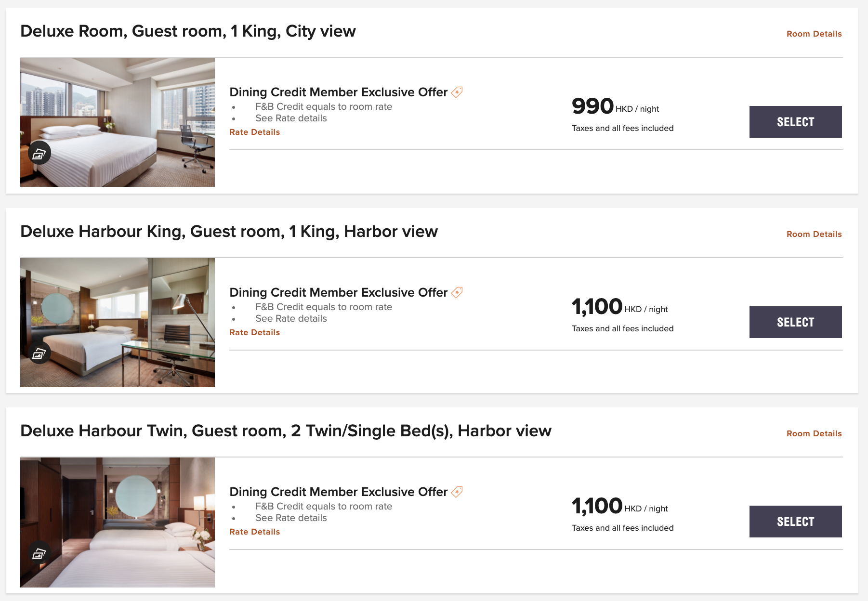Screen dimensions: 868x601
Task: View Rate Details for Deluxe Harbour Twin
Action: [254, 532]
